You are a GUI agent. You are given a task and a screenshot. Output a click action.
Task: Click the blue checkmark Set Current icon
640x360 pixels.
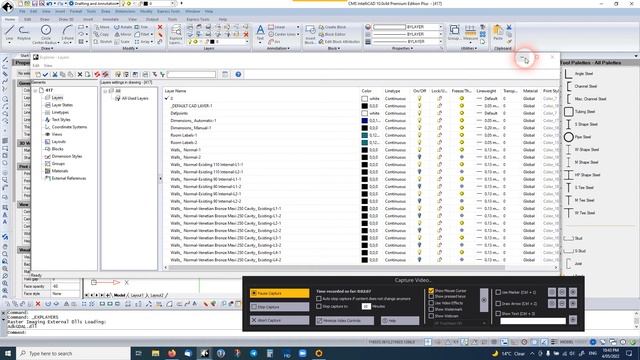pyautogui.click(x=45, y=74)
